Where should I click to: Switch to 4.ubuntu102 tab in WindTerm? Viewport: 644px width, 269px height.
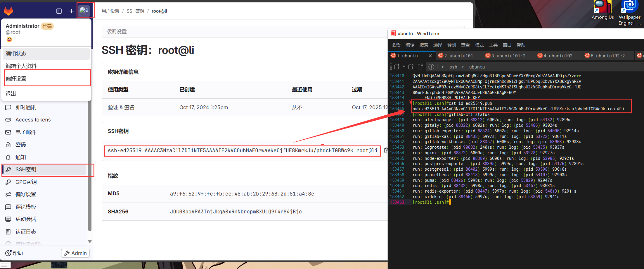coord(558,56)
